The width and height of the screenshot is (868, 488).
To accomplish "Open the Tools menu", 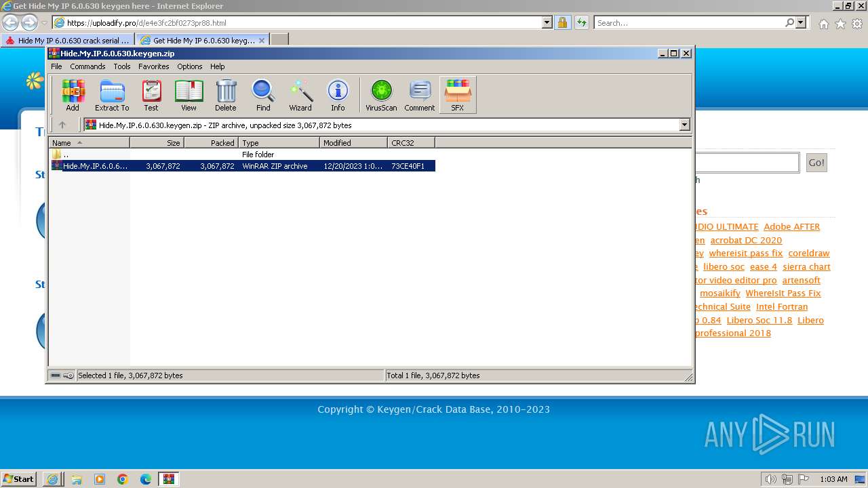I will (122, 66).
